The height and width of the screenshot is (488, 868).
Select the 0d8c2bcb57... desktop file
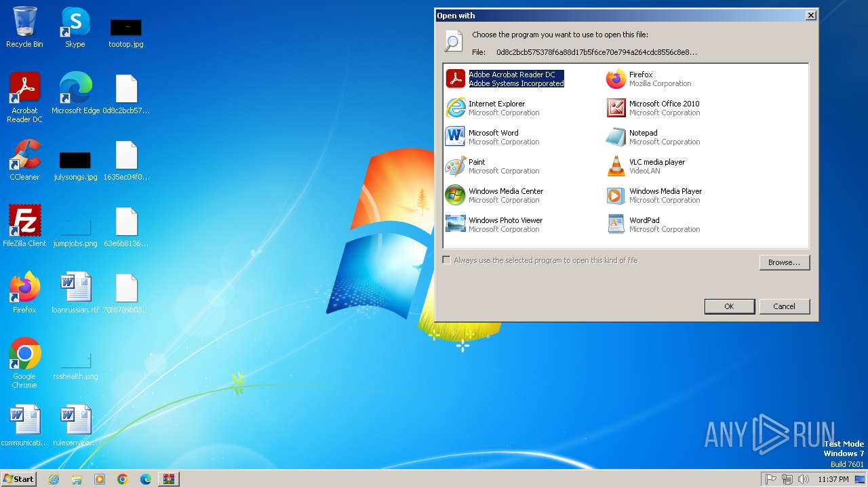126,95
